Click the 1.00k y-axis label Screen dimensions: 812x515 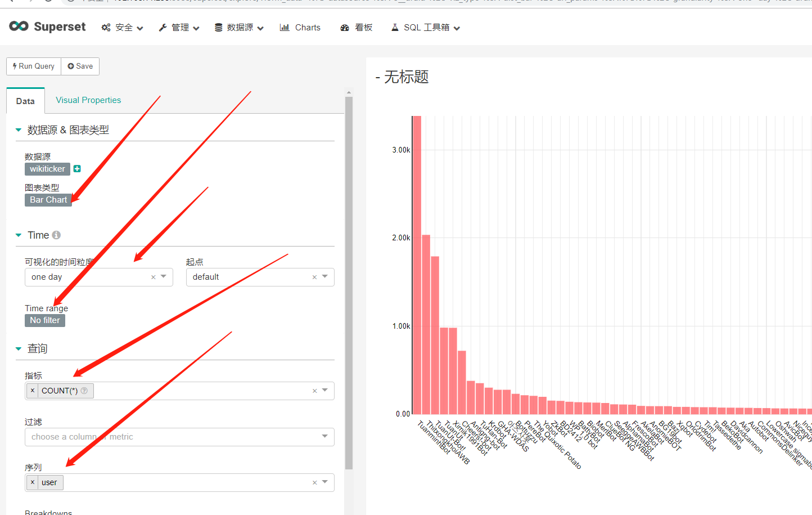[x=401, y=326]
